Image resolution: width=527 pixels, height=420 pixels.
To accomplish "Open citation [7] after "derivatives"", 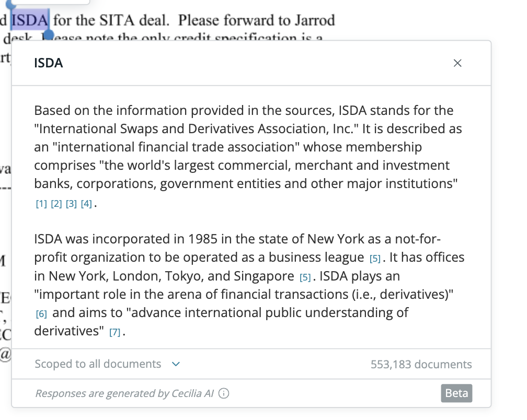I will tap(114, 332).
